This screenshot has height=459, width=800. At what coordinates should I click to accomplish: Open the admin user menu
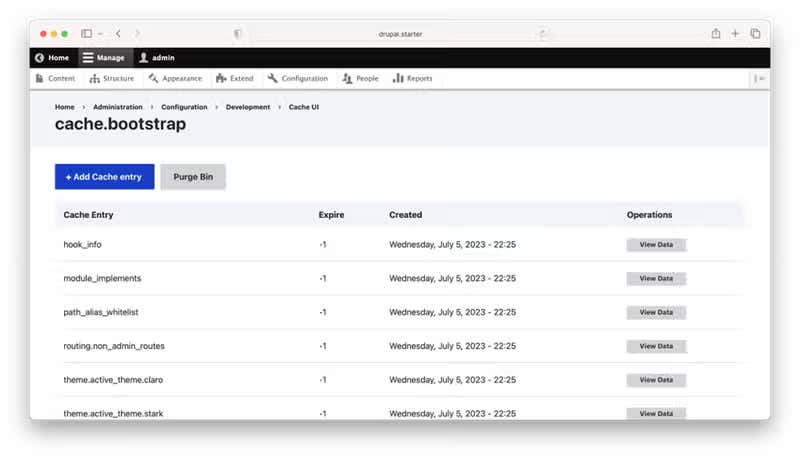(x=157, y=58)
